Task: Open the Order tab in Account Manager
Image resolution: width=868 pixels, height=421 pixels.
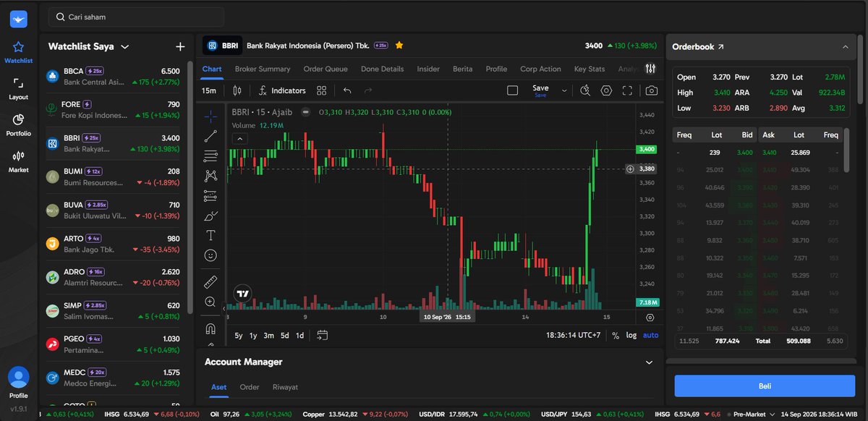Action: pos(250,387)
